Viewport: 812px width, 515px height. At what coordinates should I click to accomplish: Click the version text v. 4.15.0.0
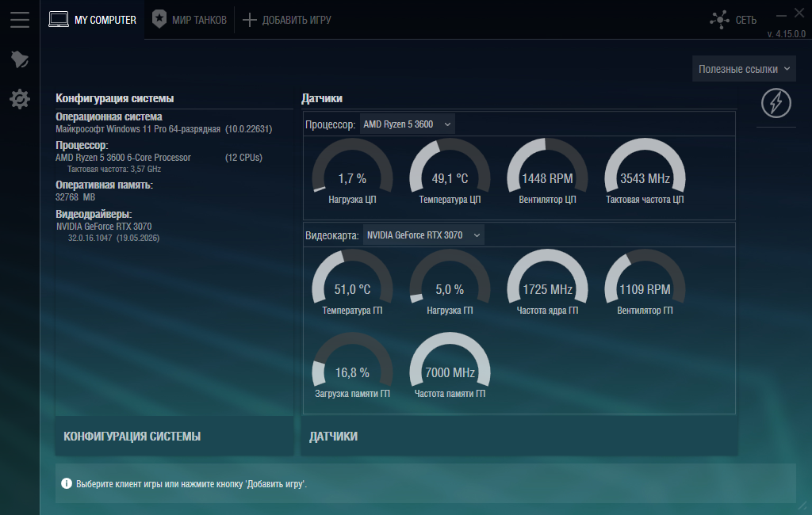(x=786, y=34)
